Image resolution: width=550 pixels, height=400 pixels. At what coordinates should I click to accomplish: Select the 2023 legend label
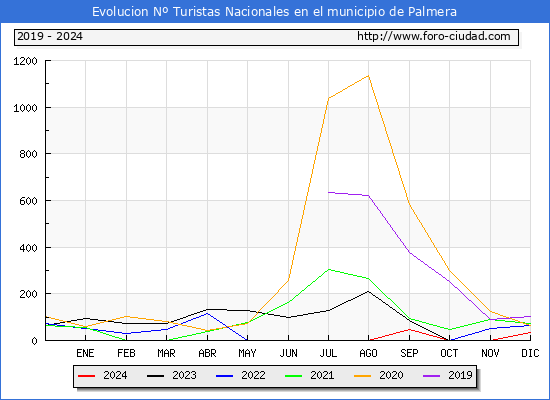pyautogui.click(x=184, y=375)
